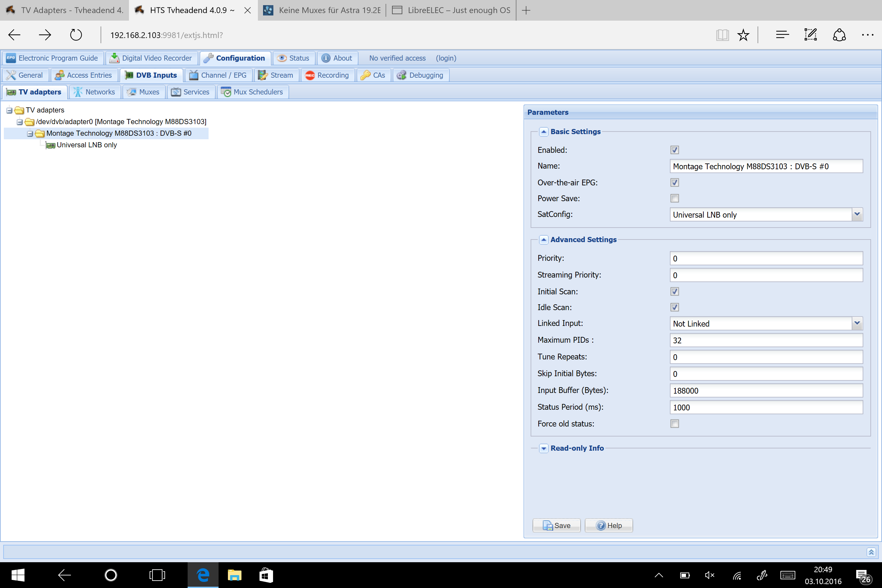Click the Channel / EPG TV icon
882x588 pixels.
[193, 75]
